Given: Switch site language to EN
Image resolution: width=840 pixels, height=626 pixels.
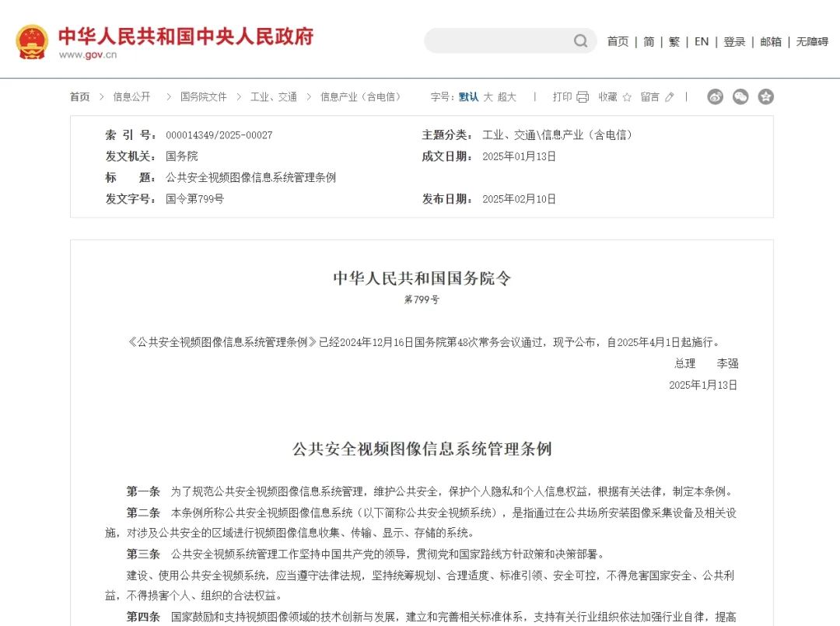Looking at the screenshot, I should pos(702,41).
